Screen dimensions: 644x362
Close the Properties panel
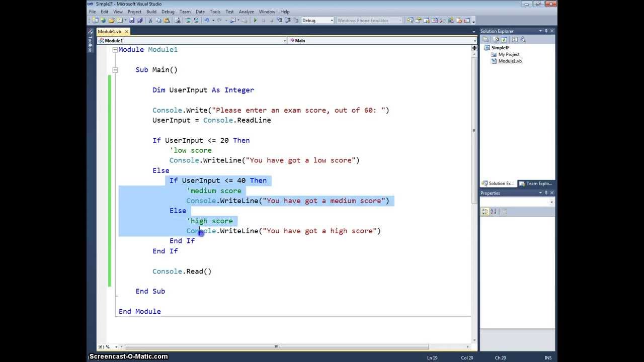coord(552,193)
